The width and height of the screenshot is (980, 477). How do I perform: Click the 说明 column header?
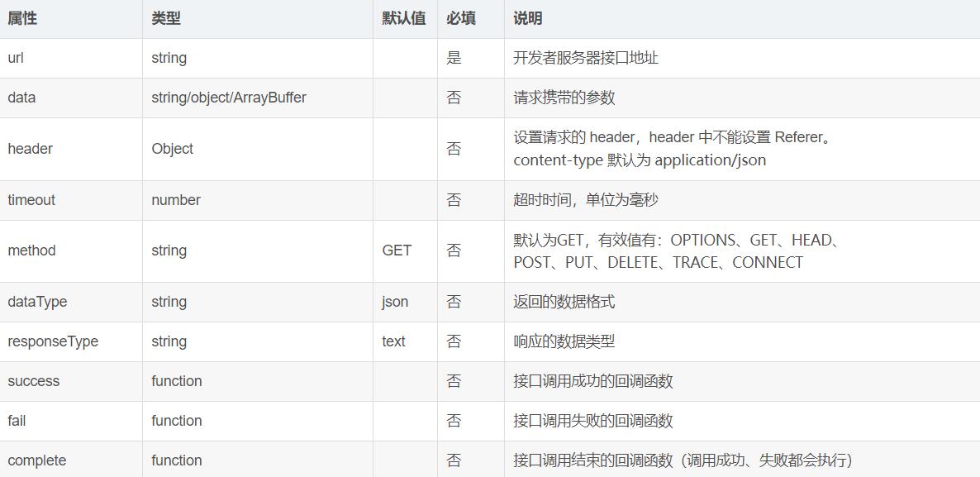pyautogui.click(x=524, y=17)
